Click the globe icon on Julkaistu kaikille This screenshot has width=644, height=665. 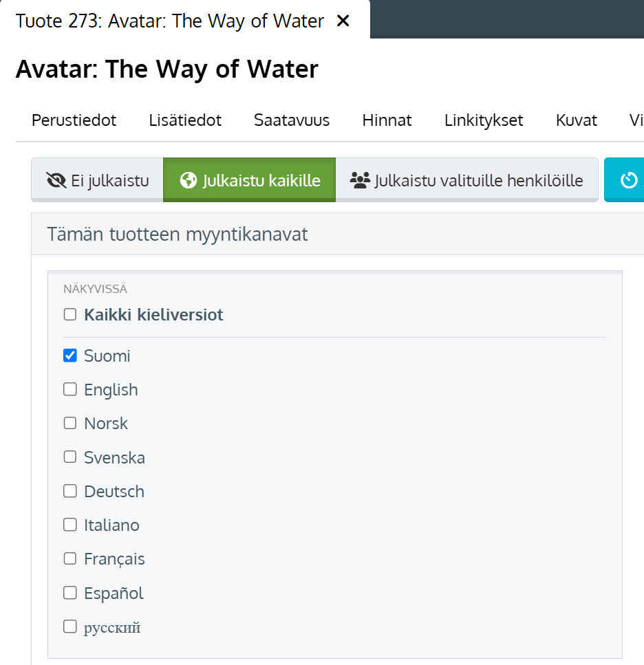(189, 180)
